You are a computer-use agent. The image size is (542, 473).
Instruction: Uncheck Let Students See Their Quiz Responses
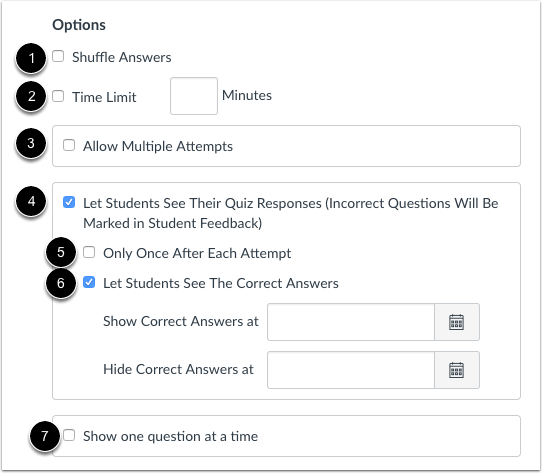tap(69, 202)
